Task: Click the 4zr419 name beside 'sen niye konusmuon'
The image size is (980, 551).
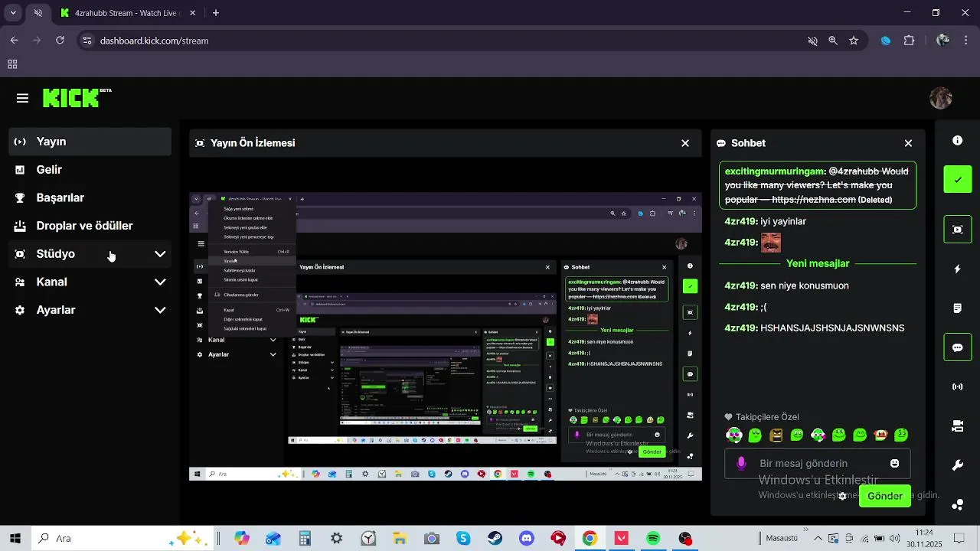Action: click(x=741, y=285)
